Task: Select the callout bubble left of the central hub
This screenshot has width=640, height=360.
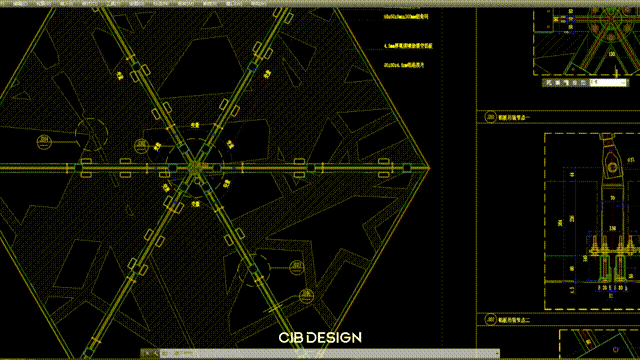Action: (x=141, y=145)
